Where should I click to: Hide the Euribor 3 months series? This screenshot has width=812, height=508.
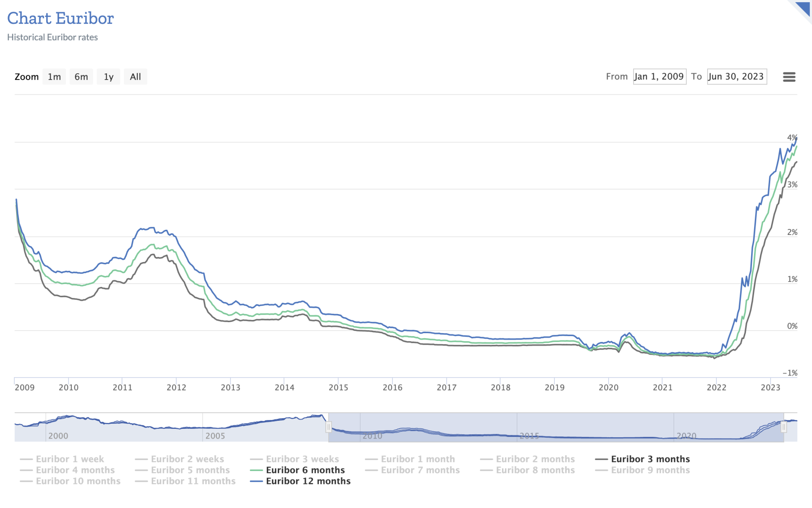(642, 459)
